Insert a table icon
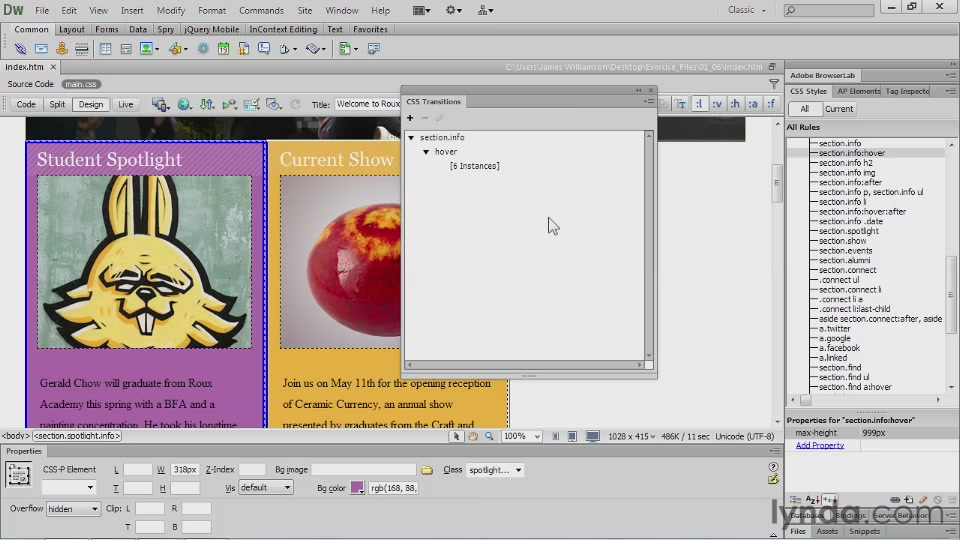This screenshot has height=540, width=960. tap(105, 48)
